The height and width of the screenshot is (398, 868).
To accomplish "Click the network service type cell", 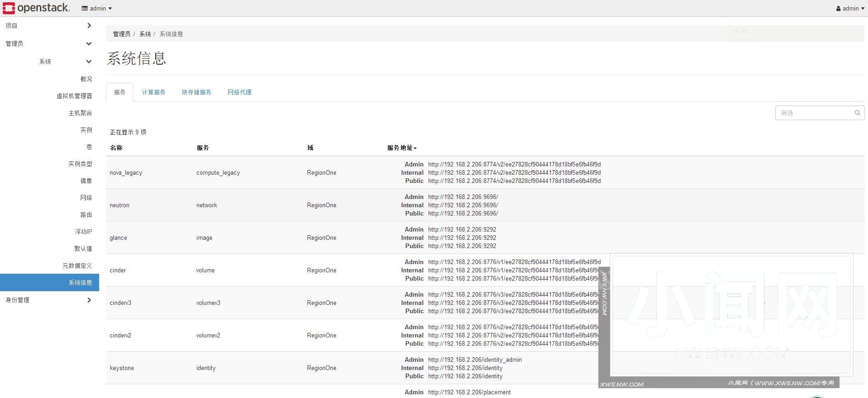I will tap(207, 205).
